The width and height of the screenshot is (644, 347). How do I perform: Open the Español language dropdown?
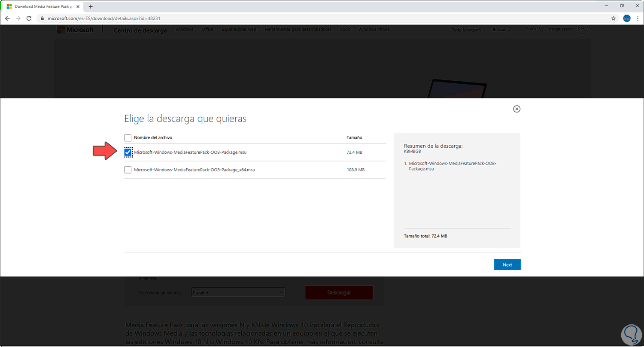point(238,292)
